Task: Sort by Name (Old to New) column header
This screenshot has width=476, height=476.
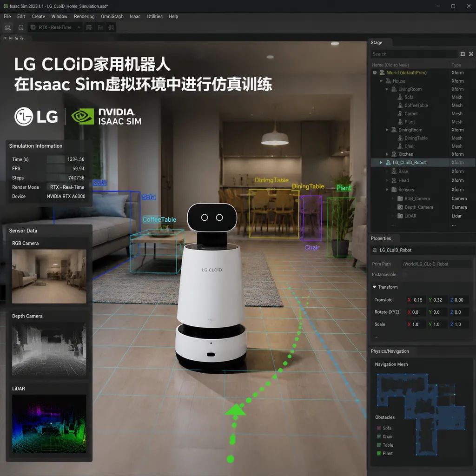Action: (390, 65)
